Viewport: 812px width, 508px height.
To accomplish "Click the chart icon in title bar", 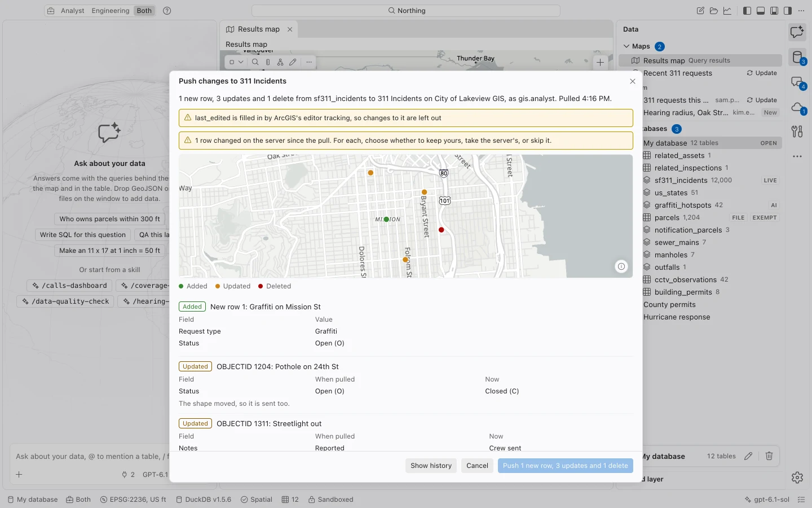I will (727, 11).
